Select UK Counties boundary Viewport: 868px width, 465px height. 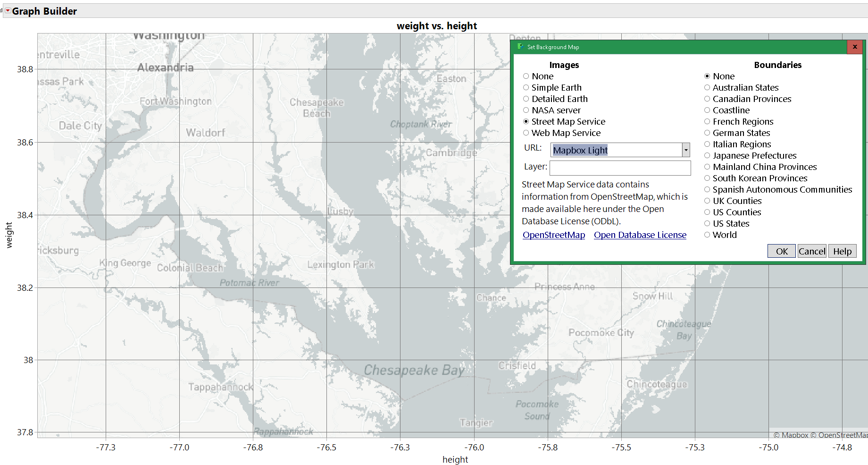(x=707, y=201)
